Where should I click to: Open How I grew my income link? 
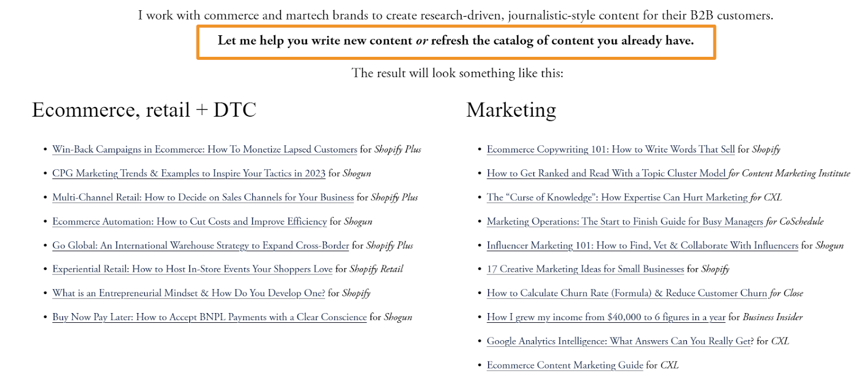(x=606, y=317)
